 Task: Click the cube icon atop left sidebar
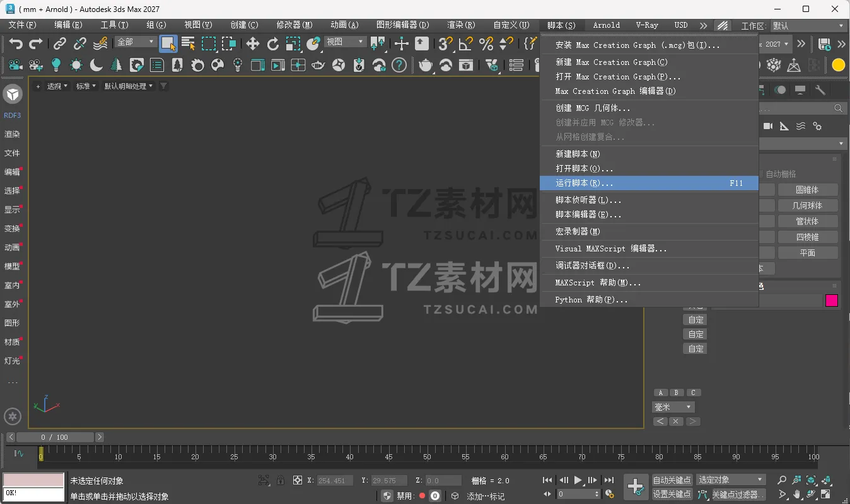tap(13, 94)
